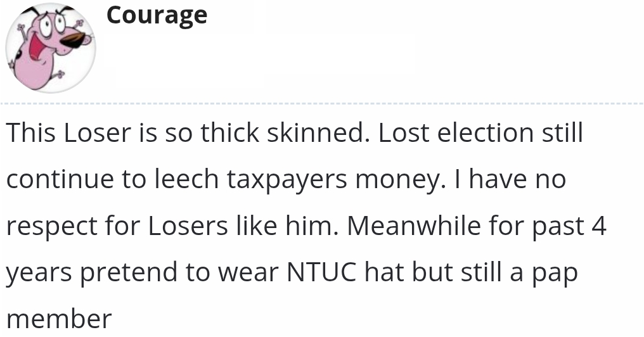Click the Courage cartoon dog avatar
Screen dimensions: 644x337
(x=50, y=49)
